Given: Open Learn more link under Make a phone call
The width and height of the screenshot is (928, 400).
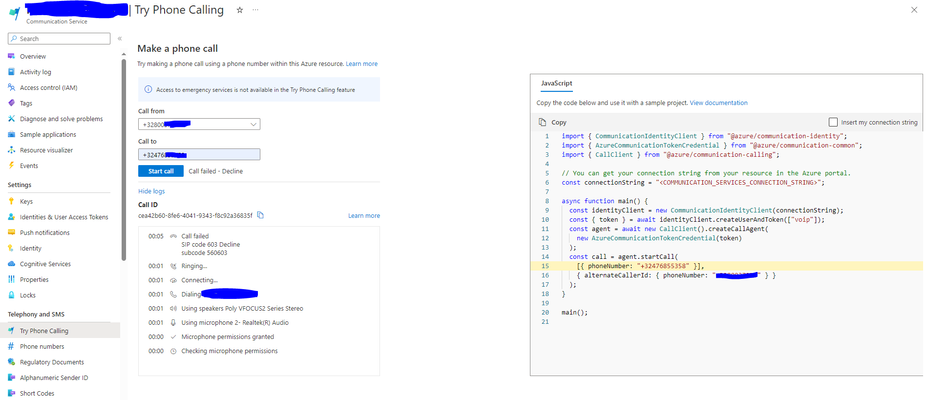Looking at the screenshot, I should pyautogui.click(x=362, y=63).
